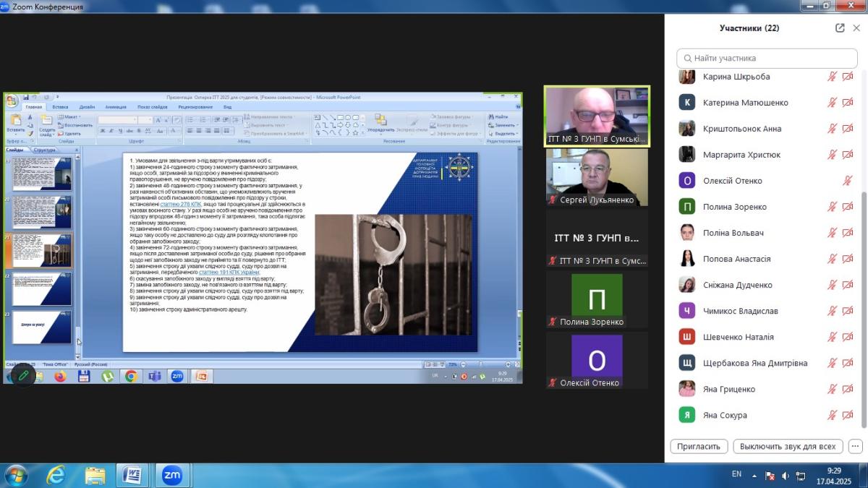Open Internet Explorer from the taskbar

tap(56, 475)
